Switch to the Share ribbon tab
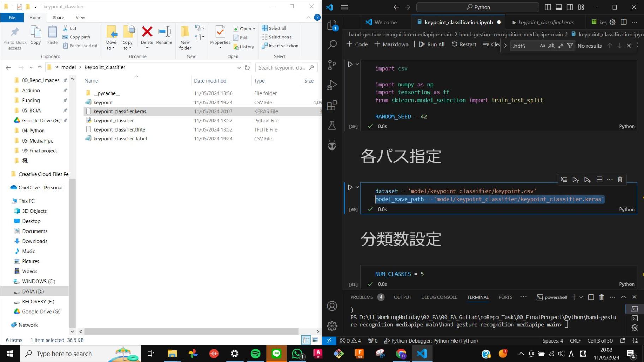The image size is (644, 362). click(58, 17)
